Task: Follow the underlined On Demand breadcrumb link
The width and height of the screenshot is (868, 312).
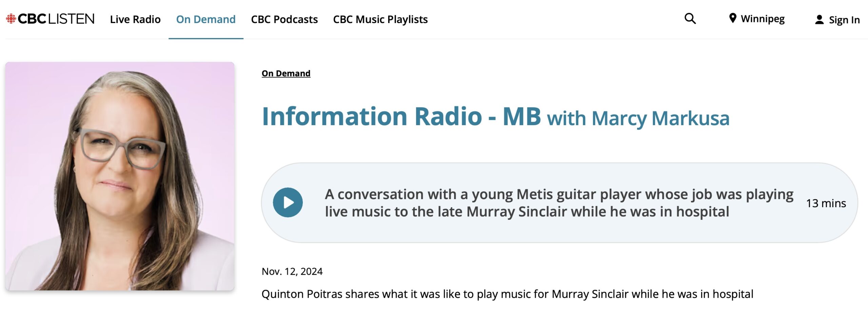Action: pos(286,73)
